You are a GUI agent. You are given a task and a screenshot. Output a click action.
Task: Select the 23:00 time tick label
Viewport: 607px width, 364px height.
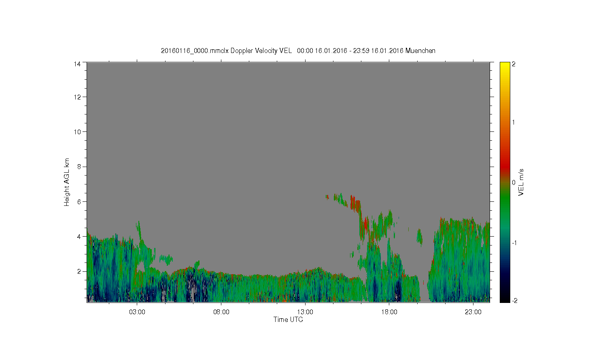pos(473,312)
